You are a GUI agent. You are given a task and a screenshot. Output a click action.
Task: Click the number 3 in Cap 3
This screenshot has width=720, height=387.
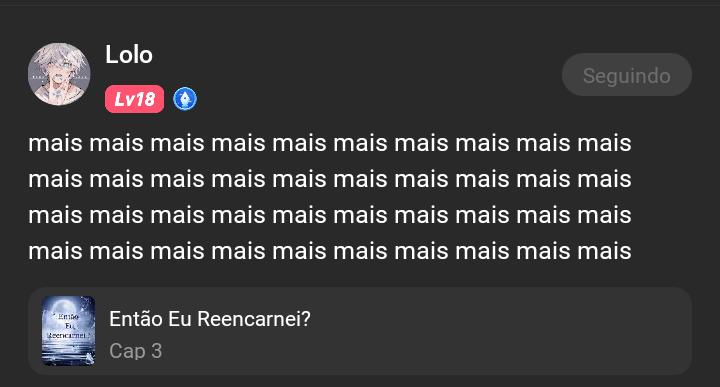157,351
